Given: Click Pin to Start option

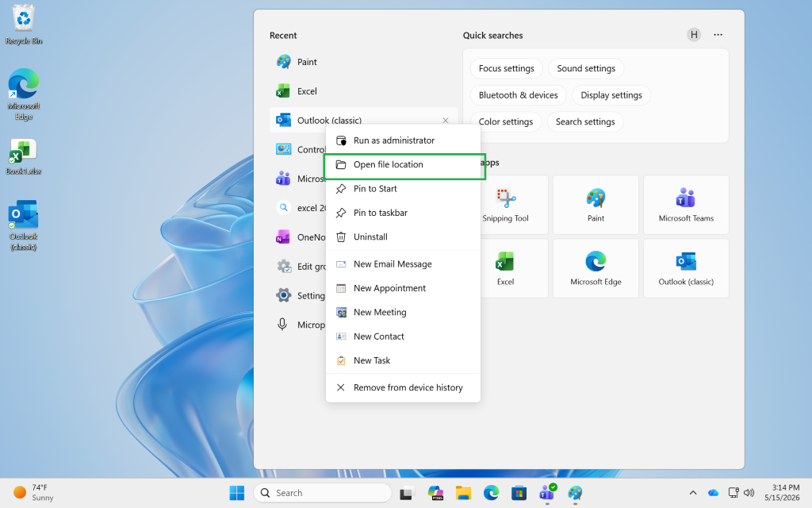Looking at the screenshot, I should tap(403, 189).
